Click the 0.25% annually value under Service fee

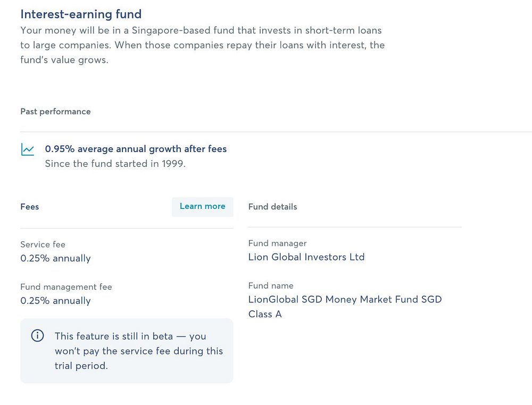[x=55, y=258]
